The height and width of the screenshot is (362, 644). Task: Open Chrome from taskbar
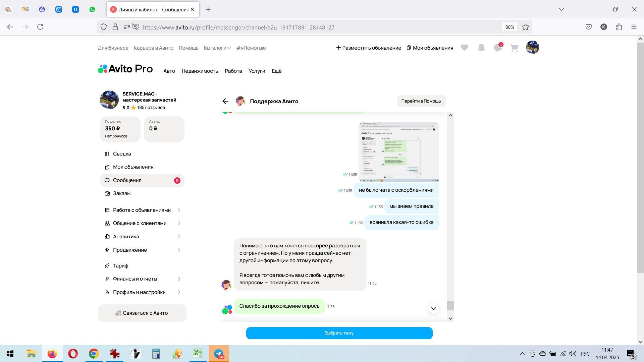[94, 354]
